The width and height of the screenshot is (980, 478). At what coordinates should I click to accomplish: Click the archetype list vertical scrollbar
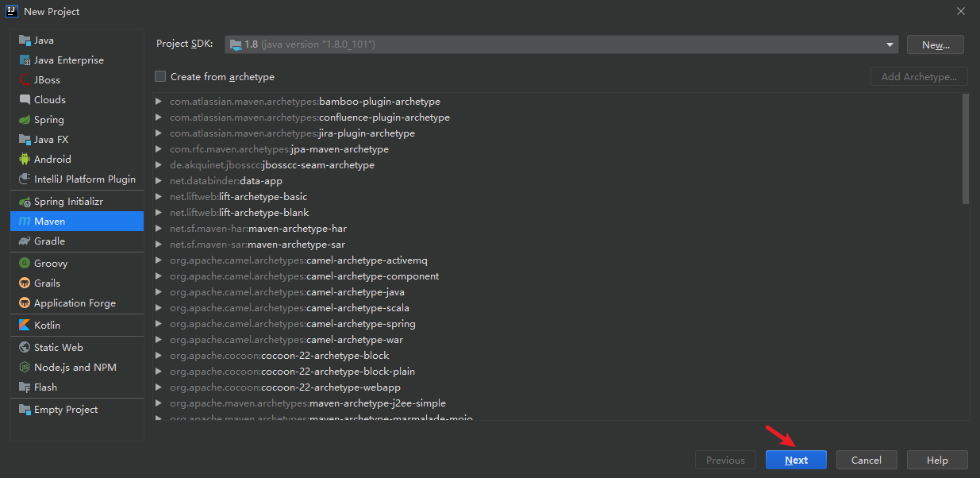(x=965, y=148)
